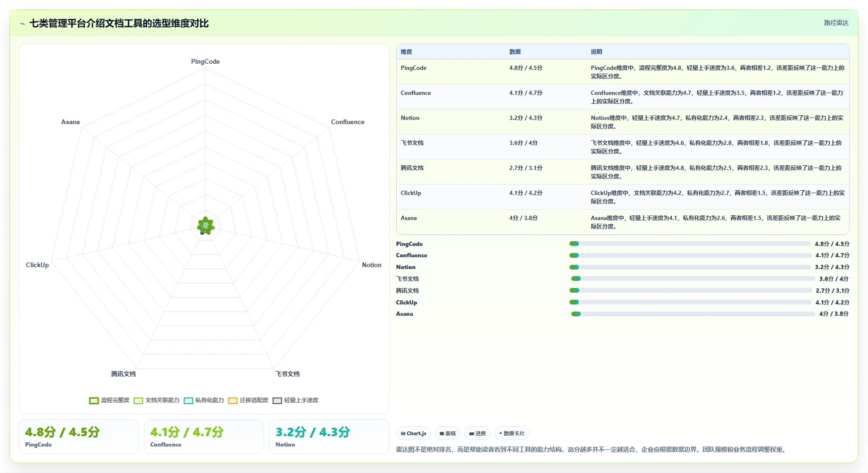Click the Confluence label in the progress list
Viewport: 868px width, 473px height.
(x=411, y=255)
